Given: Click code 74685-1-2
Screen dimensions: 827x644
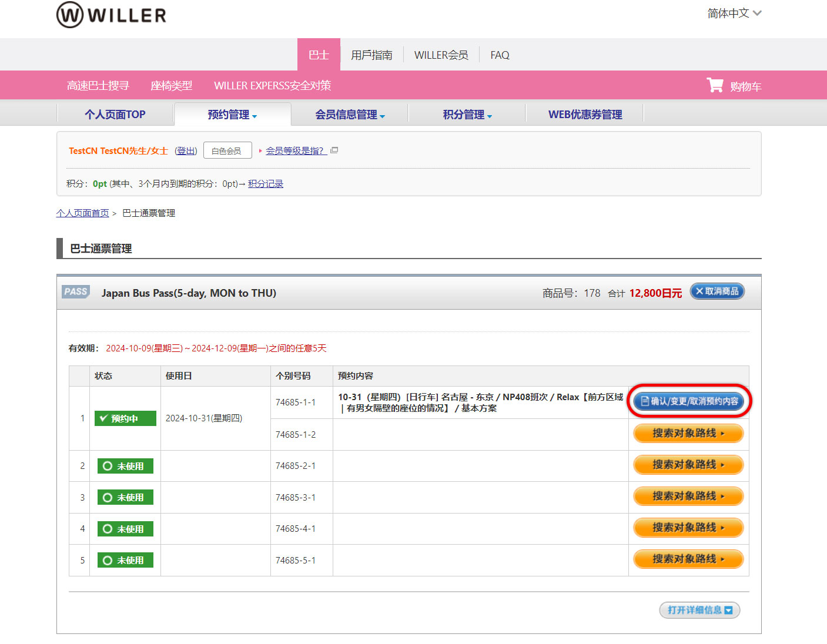Looking at the screenshot, I should [296, 434].
